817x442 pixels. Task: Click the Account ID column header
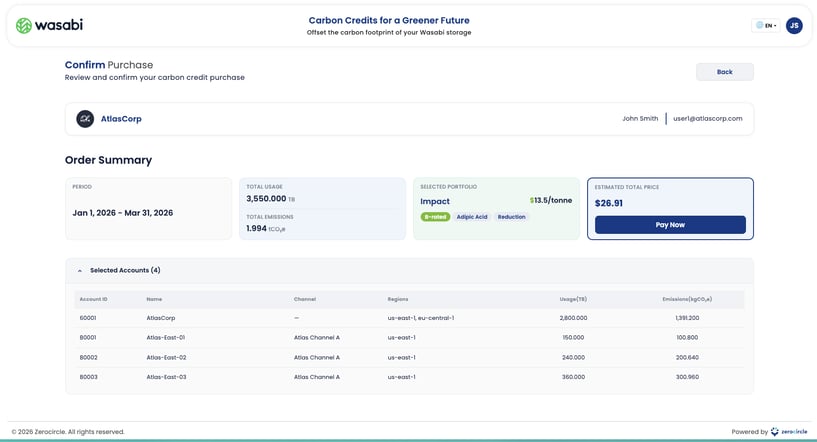click(x=93, y=299)
